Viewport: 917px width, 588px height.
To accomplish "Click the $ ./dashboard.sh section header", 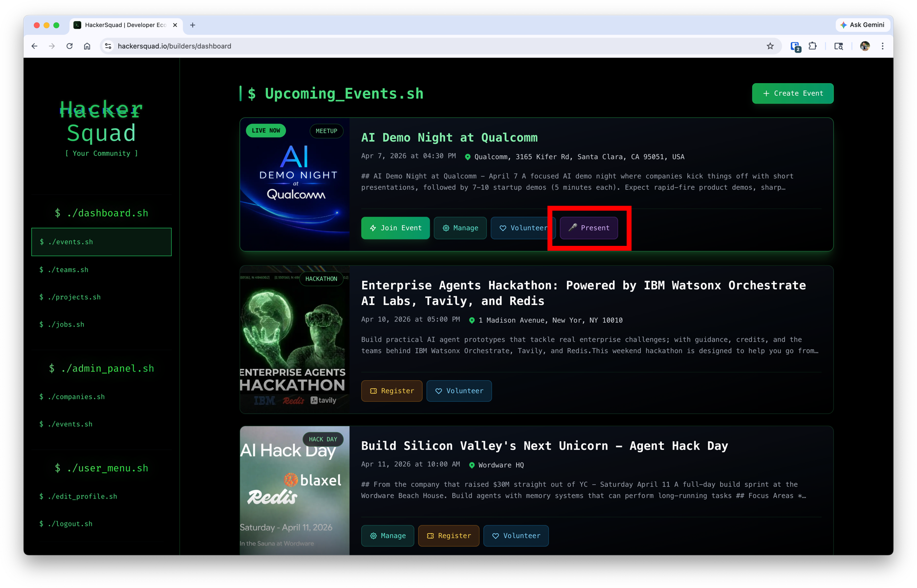I will coord(101,213).
